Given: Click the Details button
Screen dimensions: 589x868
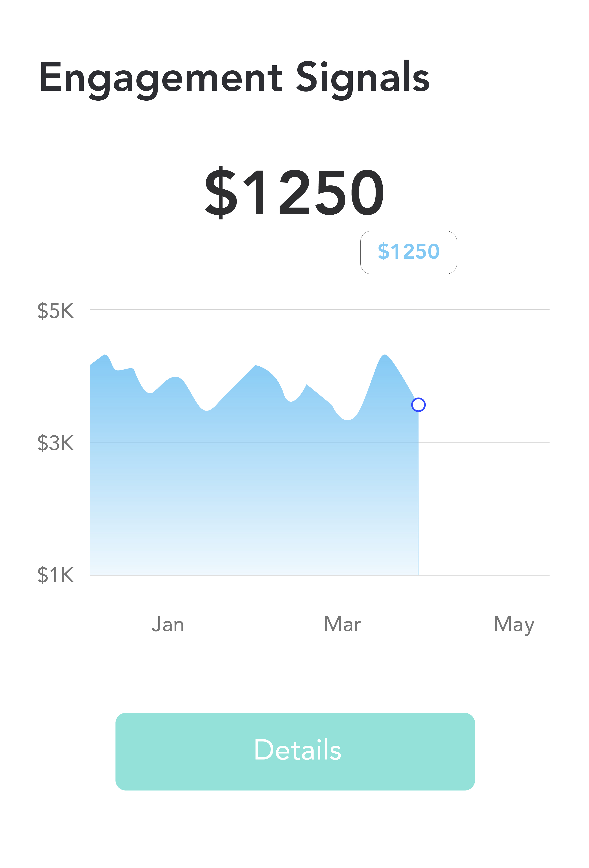Looking at the screenshot, I should (x=295, y=751).
